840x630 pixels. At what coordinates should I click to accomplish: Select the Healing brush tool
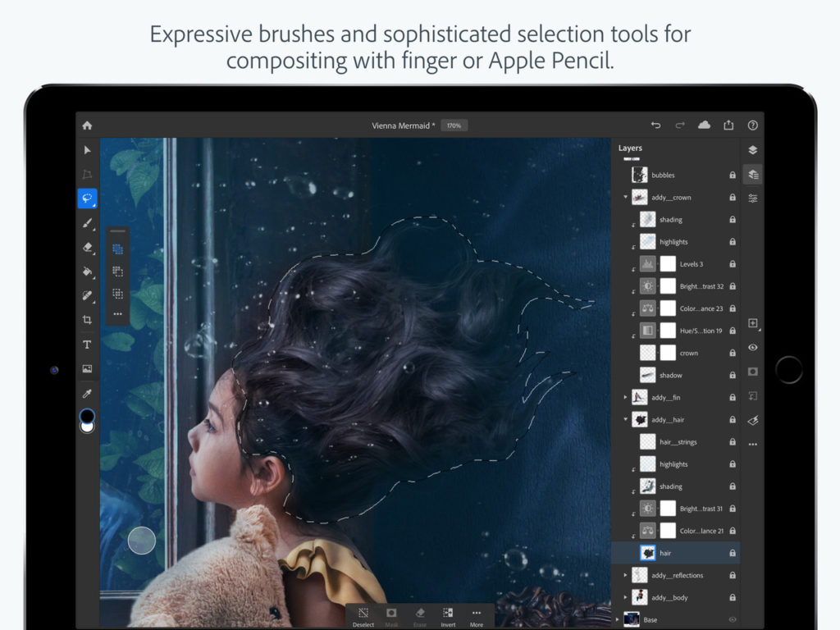[87, 295]
